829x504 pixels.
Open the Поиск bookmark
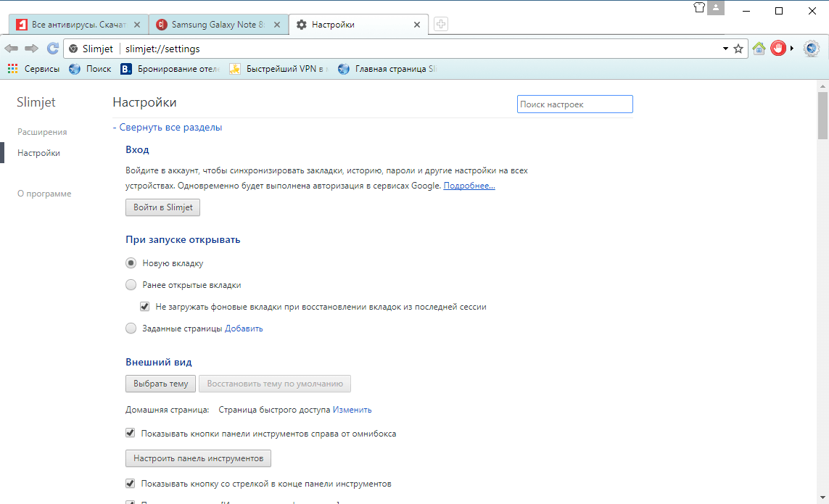pyautogui.click(x=90, y=69)
